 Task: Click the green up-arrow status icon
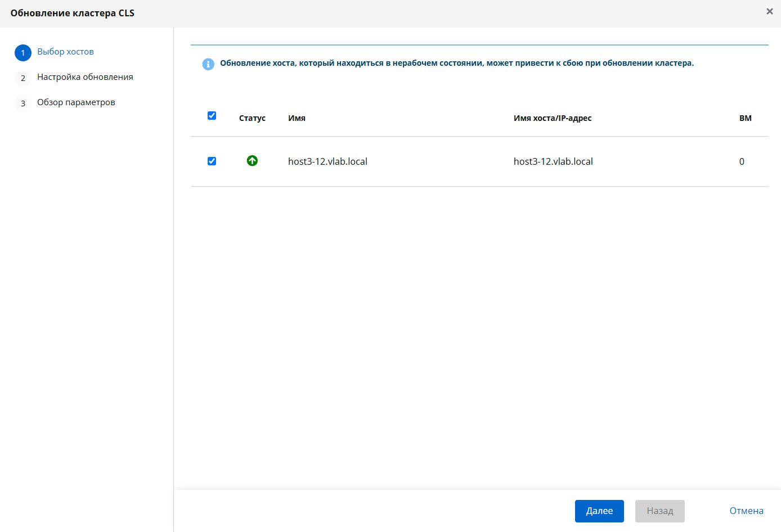[252, 161]
